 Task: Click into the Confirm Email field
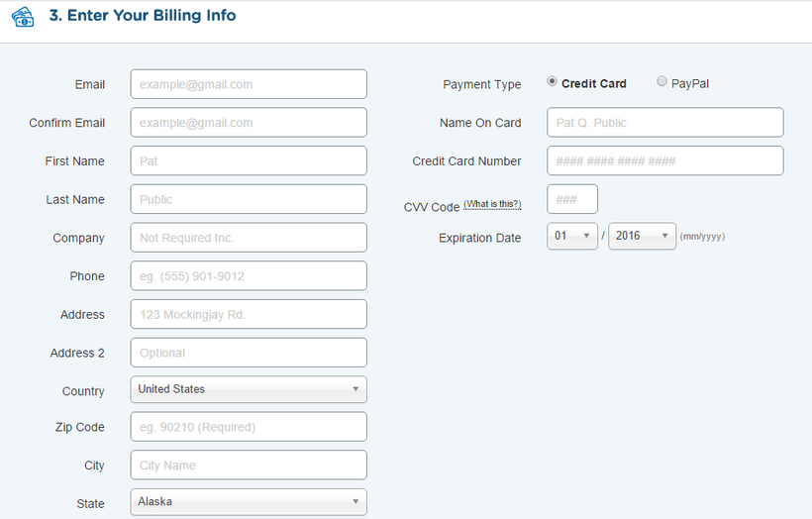tap(249, 122)
